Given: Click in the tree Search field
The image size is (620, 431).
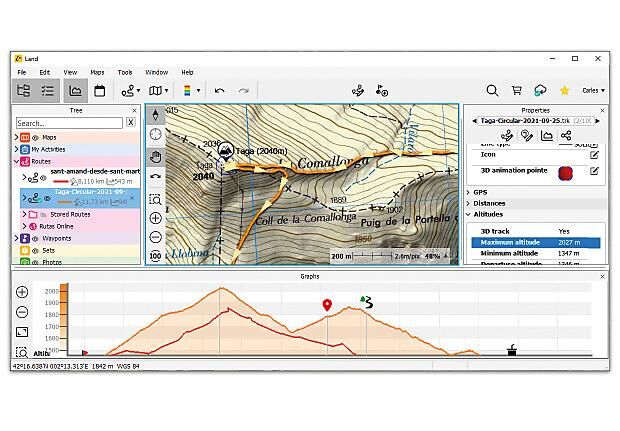Looking at the screenshot, I should click(x=69, y=123).
